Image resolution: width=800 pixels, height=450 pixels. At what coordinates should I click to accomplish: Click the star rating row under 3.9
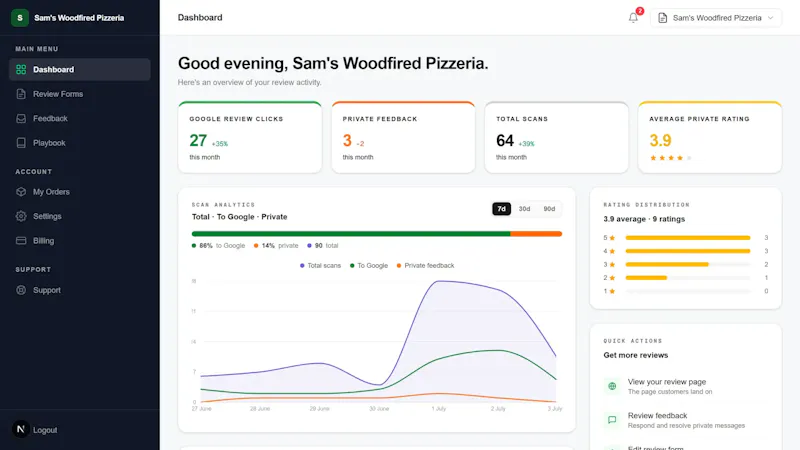tap(670, 158)
